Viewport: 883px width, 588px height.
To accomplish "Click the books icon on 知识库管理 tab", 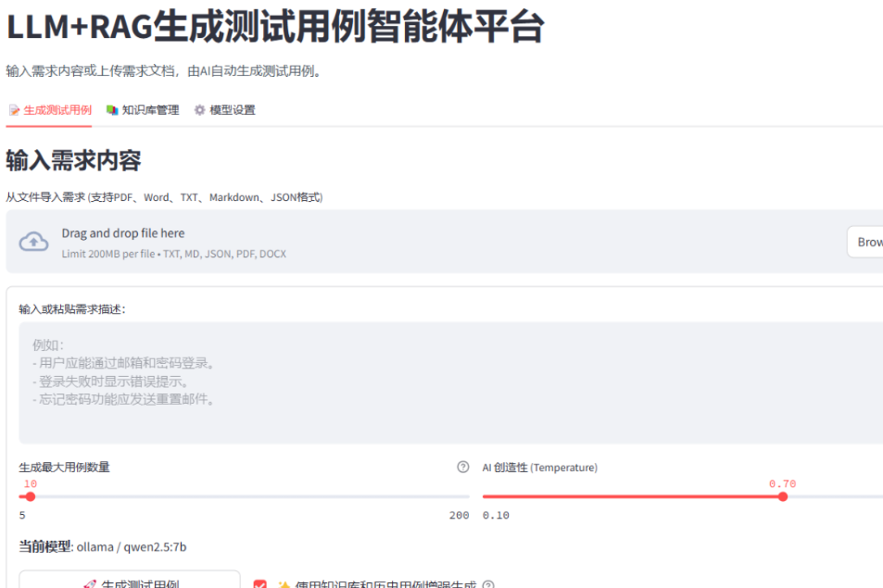I will 112,110.
